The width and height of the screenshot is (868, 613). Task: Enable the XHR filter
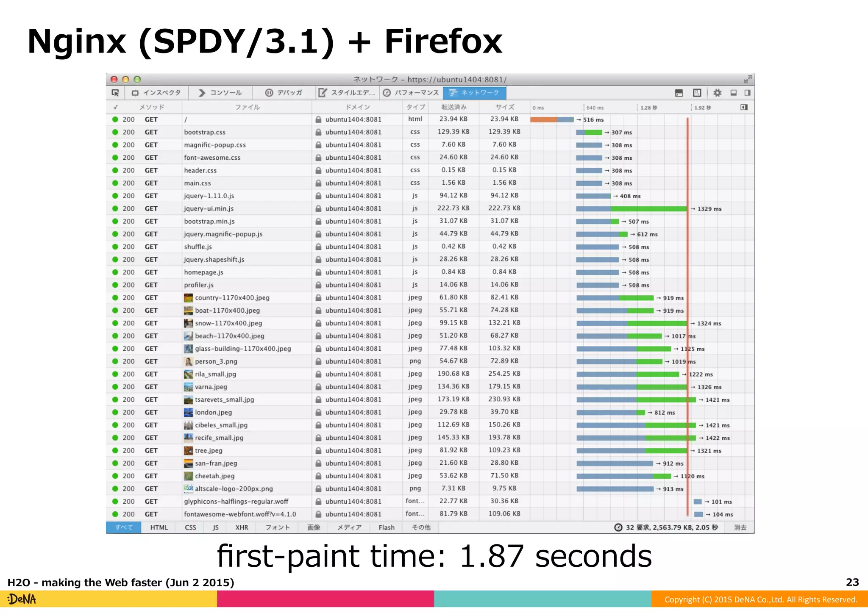tap(242, 527)
